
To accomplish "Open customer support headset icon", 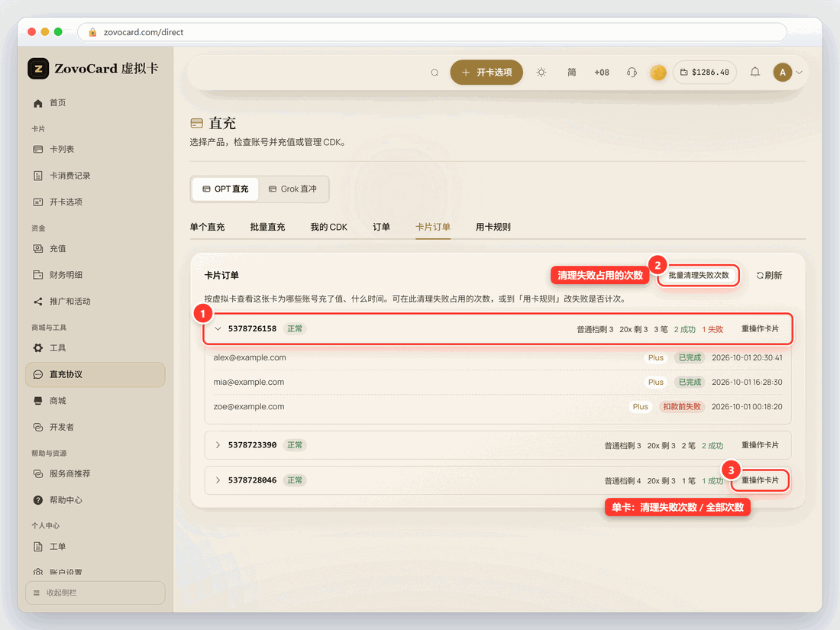I will tap(632, 73).
